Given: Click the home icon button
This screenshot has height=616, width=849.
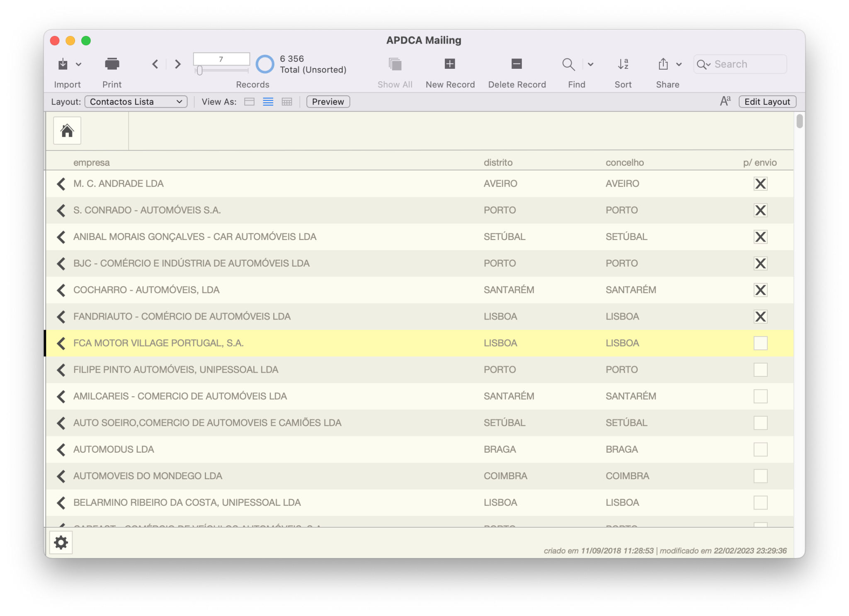Looking at the screenshot, I should click(x=67, y=131).
